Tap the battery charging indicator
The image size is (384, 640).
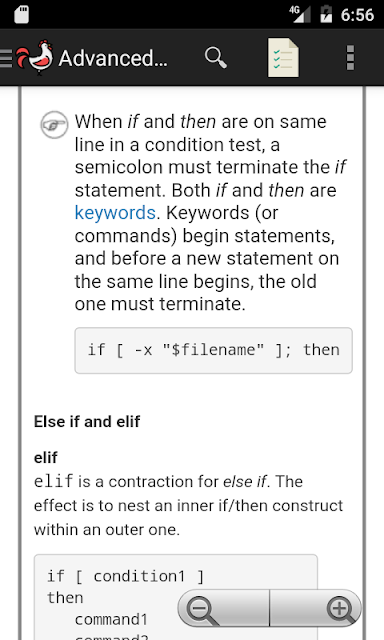[x=326, y=14]
